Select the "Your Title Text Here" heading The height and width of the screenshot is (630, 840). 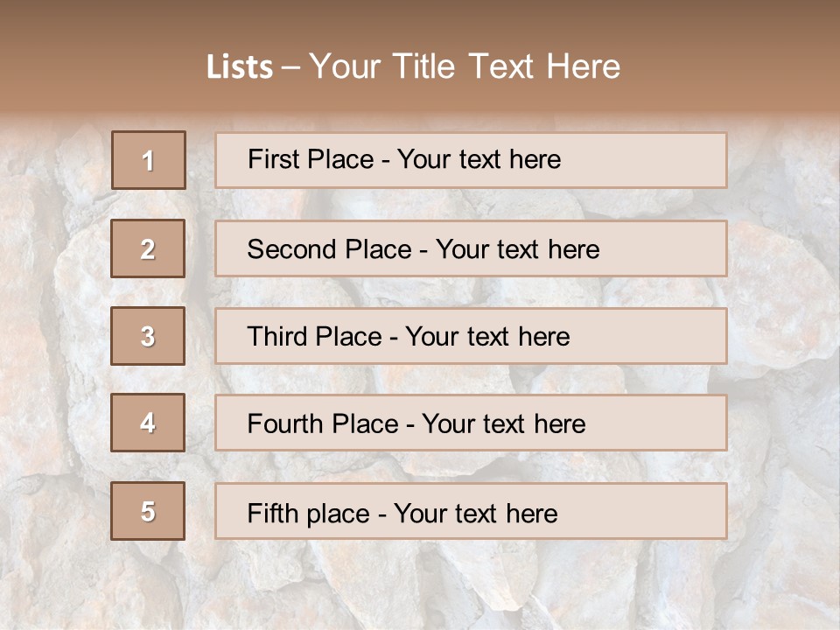click(465, 66)
